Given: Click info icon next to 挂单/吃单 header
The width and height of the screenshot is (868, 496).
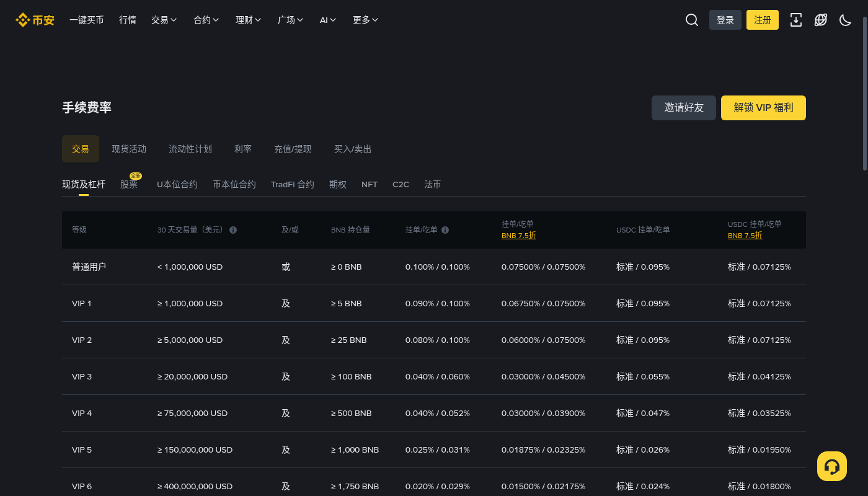Looking at the screenshot, I should point(445,230).
